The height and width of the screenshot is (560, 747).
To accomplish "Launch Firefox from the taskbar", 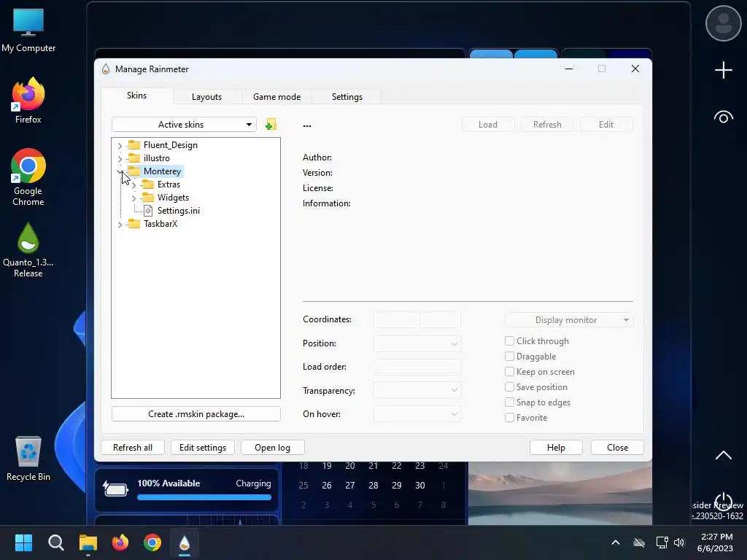I will click(120, 542).
